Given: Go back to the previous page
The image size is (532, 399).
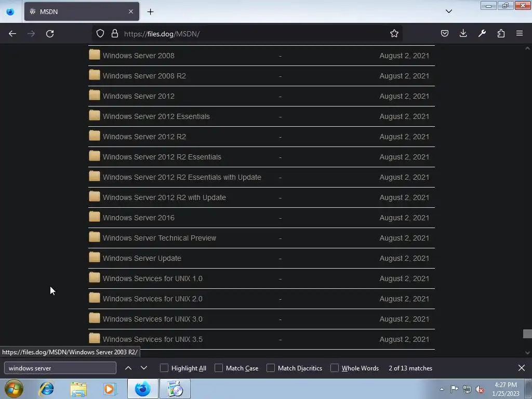Looking at the screenshot, I should pyautogui.click(x=12, y=34).
